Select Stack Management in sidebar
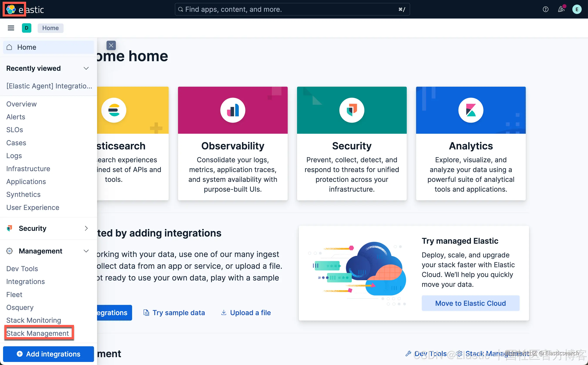This screenshot has width=588, height=365. (x=38, y=333)
